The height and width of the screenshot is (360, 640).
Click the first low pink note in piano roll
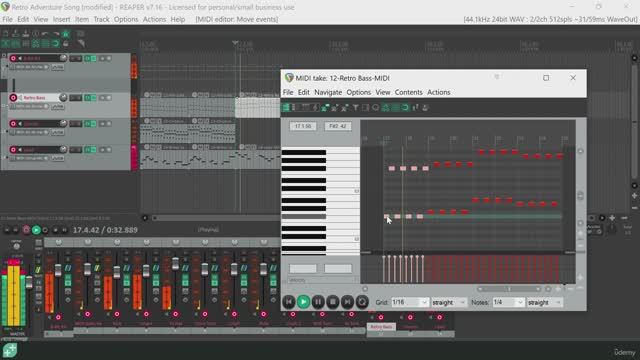coord(387,216)
